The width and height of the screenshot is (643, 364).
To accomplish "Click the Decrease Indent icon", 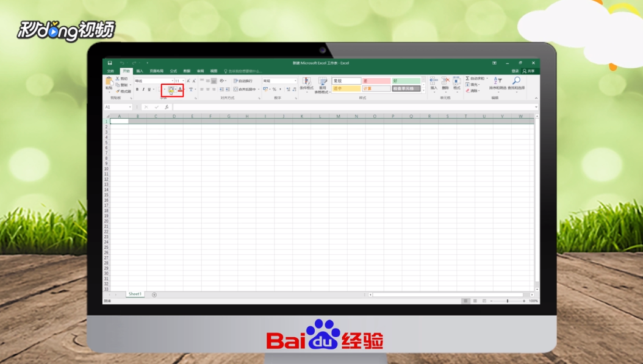I will [221, 89].
